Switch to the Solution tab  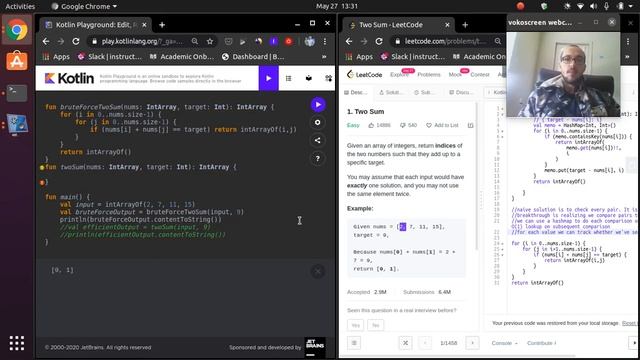pyautogui.click(x=390, y=92)
